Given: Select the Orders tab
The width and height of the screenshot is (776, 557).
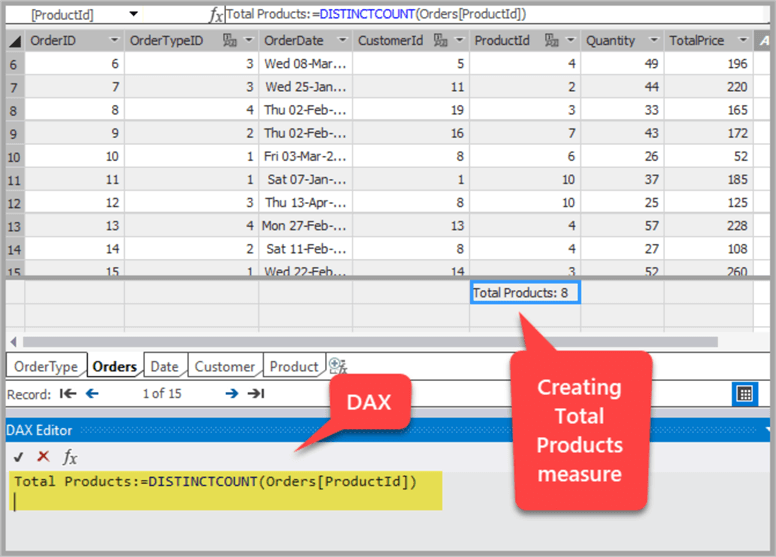Looking at the screenshot, I should point(115,366).
